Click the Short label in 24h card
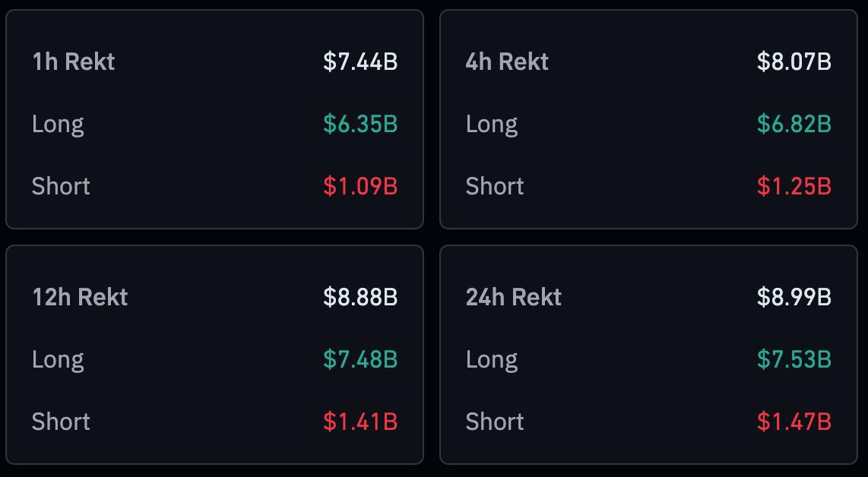 click(x=495, y=422)
